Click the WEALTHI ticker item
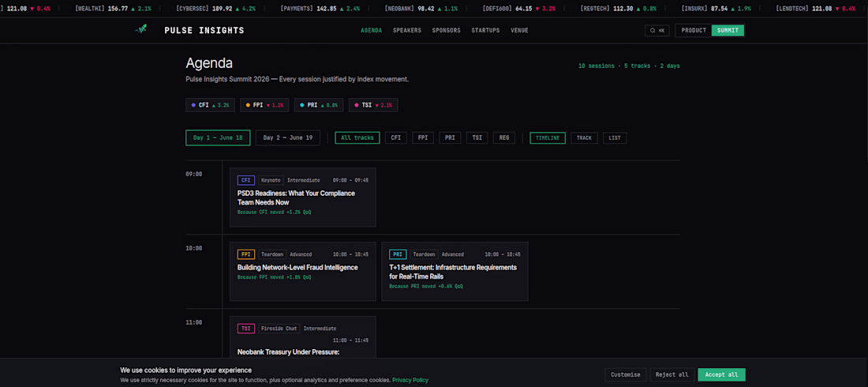The height and width of the screenshot is (387, 868). [113, 9]
